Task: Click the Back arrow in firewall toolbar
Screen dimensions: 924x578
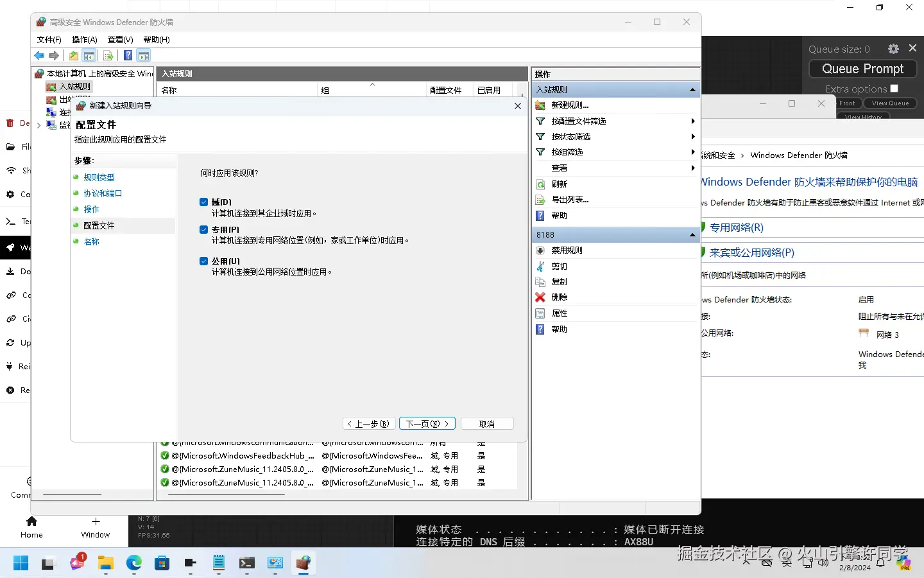Action: tap(40, 56)
